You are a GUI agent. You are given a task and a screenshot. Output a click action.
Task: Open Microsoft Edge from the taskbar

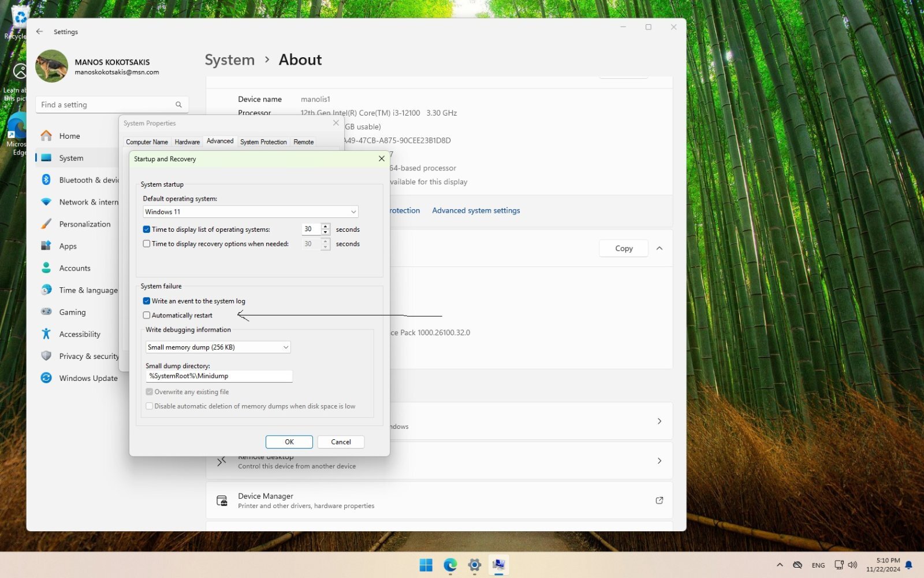click(x=450, y=565)
